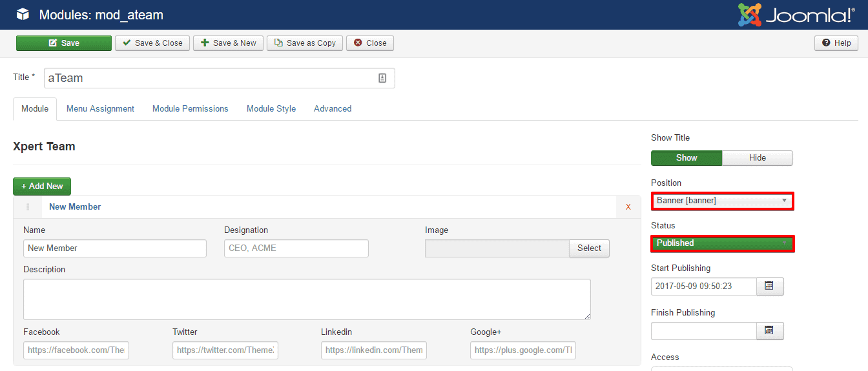
Task: Click the Add New member button
Action: tap(42, 186)
